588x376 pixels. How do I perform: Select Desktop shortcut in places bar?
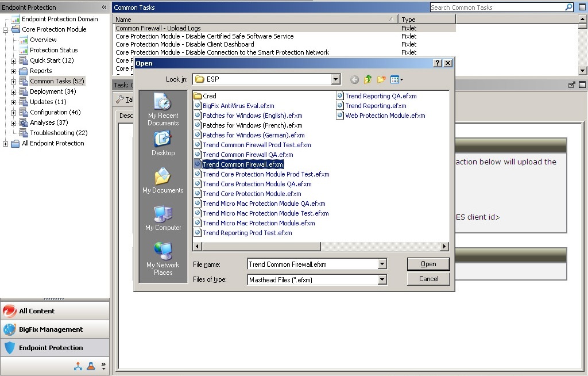click(163, 144)
